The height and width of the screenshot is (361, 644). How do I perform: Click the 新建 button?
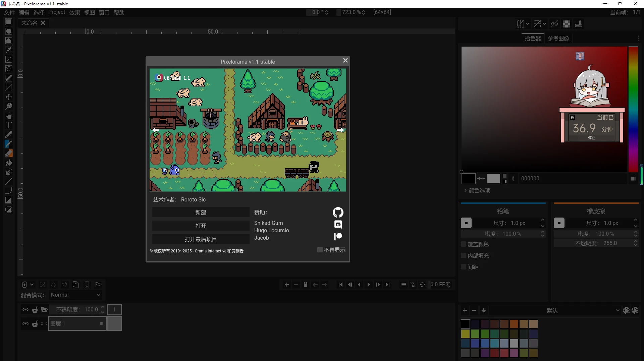pyautogui.click(x=201, y=212)
